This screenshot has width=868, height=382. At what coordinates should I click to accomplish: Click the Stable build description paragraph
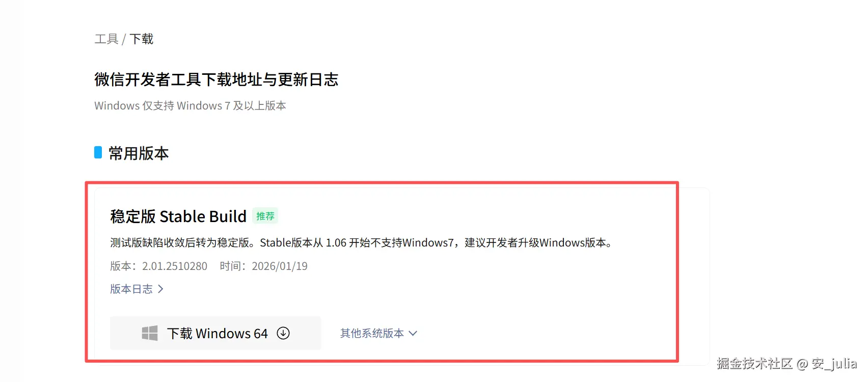(361, 242)
